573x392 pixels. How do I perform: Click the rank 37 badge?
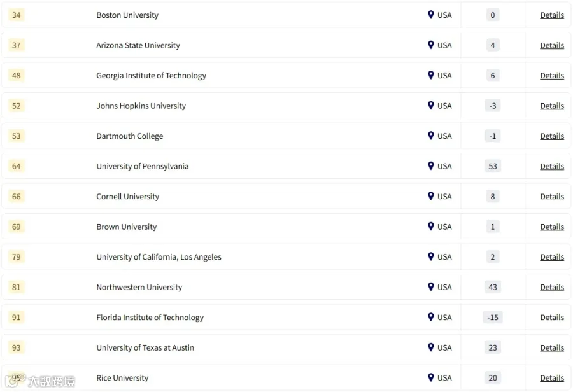[17, 45]
